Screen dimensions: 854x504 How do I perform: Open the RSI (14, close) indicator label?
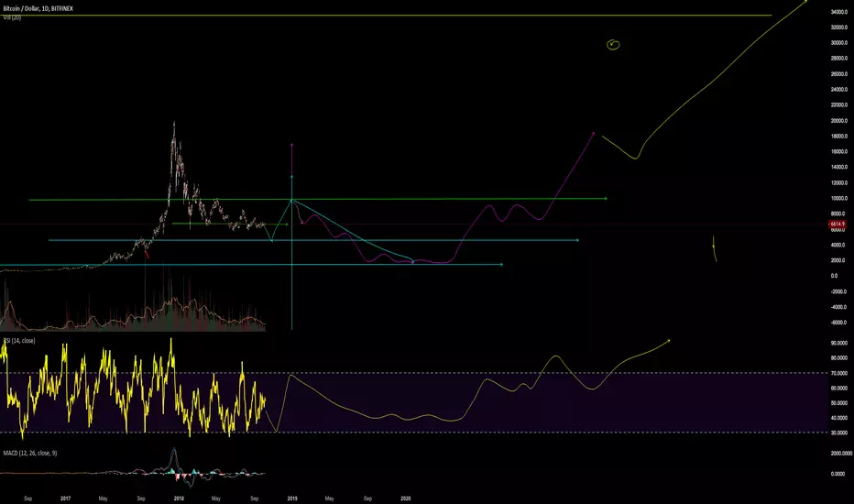(19, 341)
